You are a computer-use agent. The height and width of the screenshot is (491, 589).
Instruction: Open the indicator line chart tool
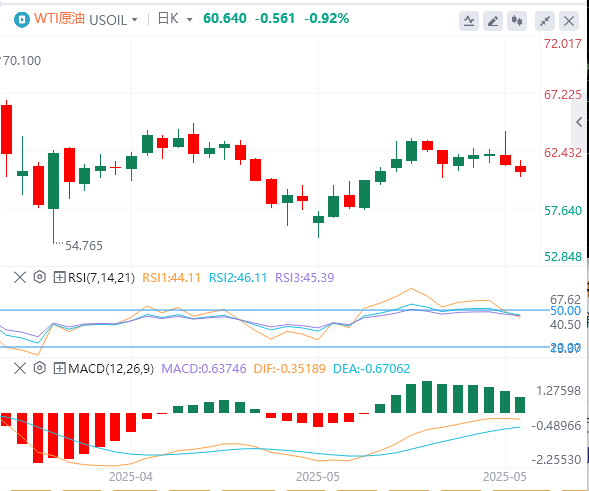coord(469,21)
